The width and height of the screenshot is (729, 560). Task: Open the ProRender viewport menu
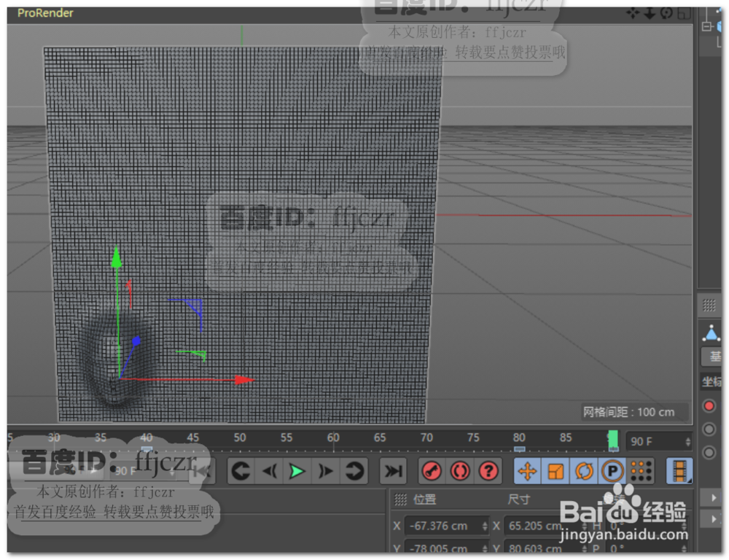(x=45, y=13)
